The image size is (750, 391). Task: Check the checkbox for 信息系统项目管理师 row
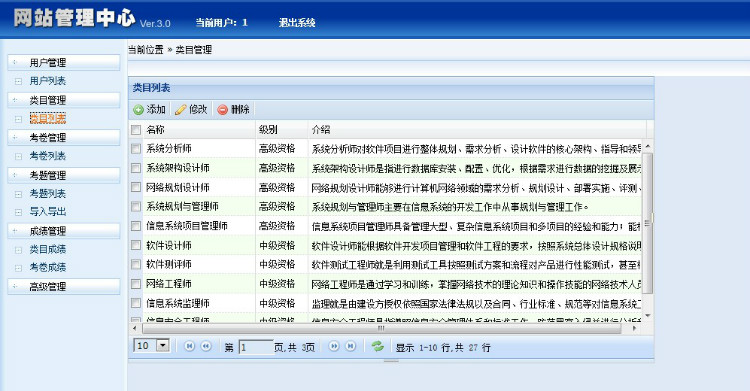click(x=136, y=226)
